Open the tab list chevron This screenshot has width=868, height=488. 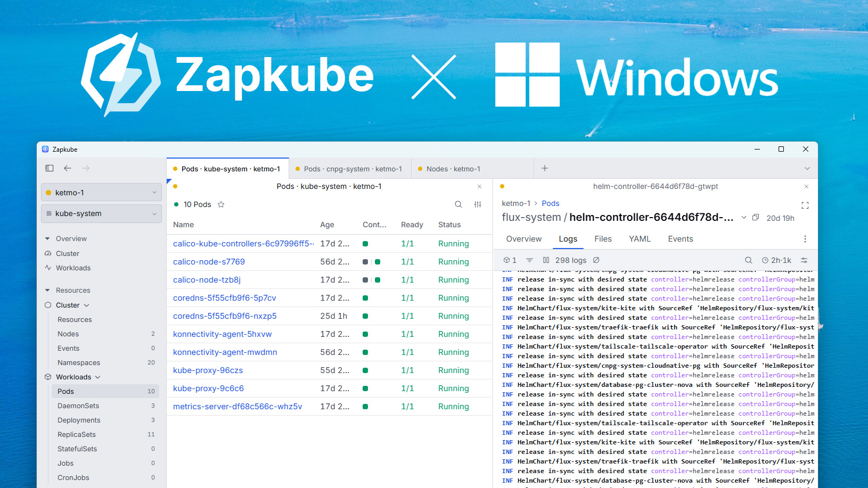click(x=807, y=168)
